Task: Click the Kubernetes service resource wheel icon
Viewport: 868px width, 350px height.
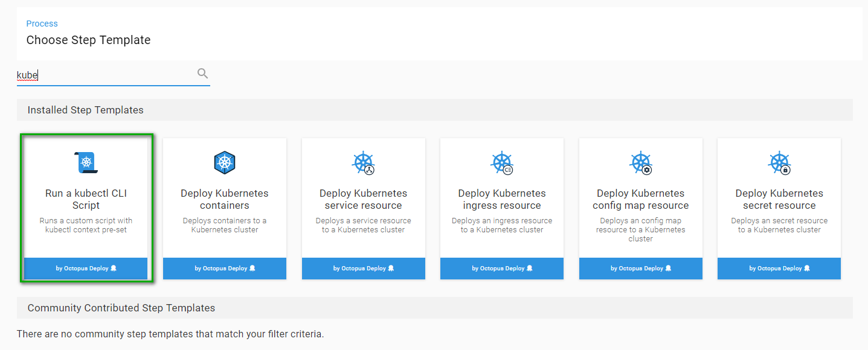Action: 363,162
